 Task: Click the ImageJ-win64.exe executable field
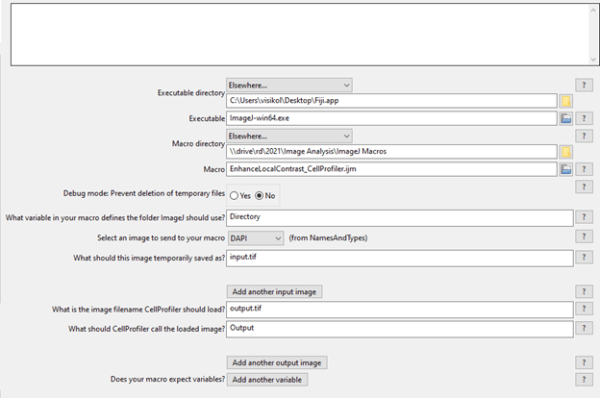click(x=391, y=118)
